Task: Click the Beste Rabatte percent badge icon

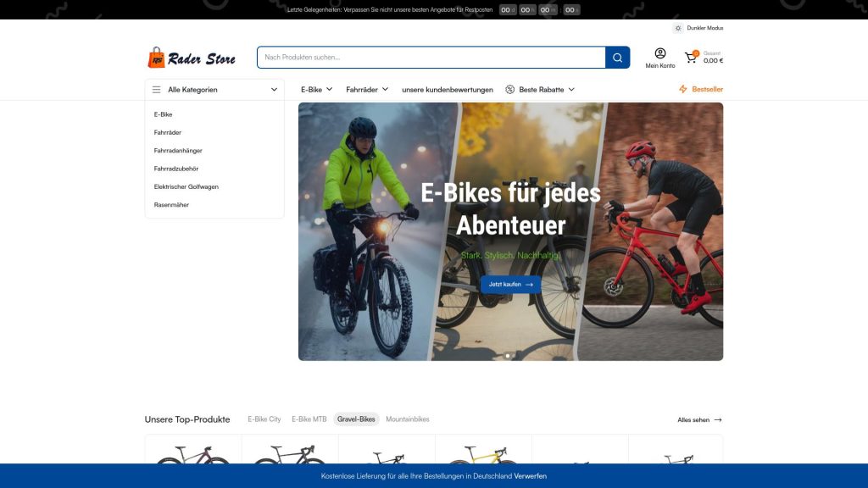Action: tap(509, 89)
